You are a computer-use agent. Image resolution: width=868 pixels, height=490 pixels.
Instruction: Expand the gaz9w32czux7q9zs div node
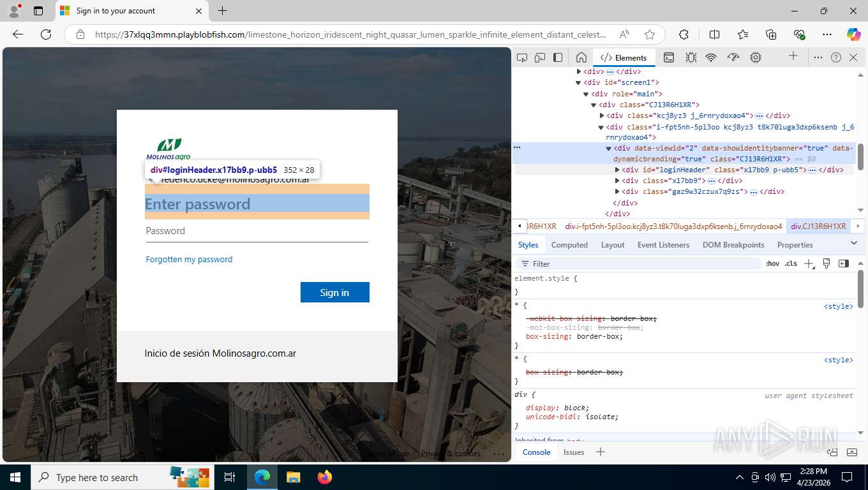[x=617, y=191]
